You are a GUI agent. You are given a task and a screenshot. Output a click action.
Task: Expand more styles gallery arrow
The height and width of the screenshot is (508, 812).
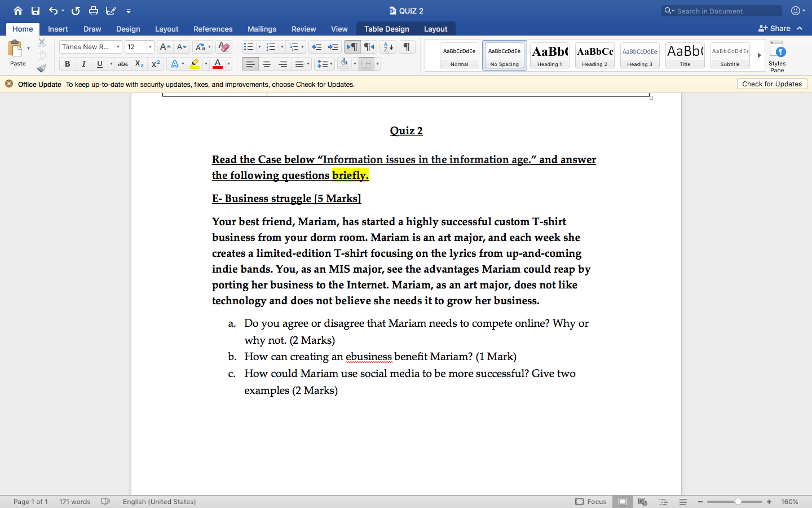click(x=759, y=55)
